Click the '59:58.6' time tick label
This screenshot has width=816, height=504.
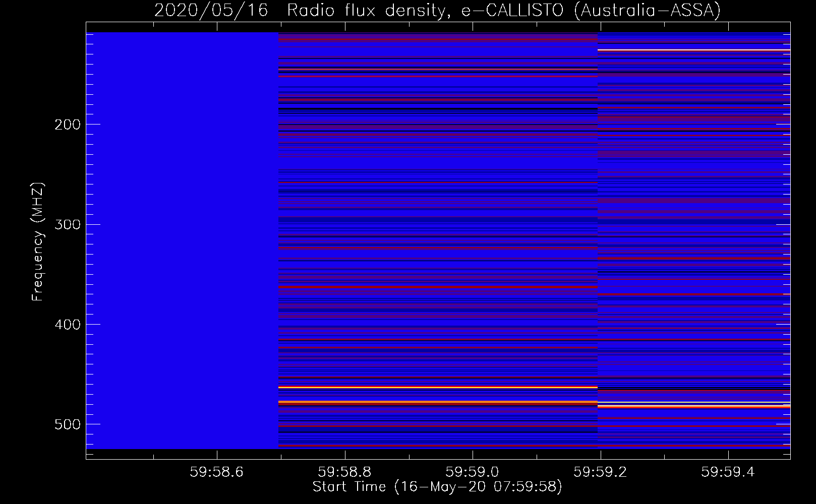pos(217,472)
